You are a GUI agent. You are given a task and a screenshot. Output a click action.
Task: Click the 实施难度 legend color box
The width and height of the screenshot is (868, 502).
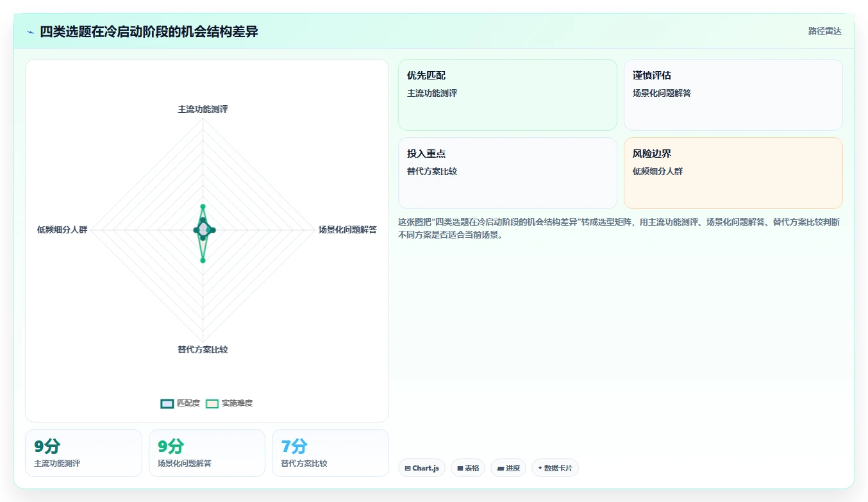[212, 403]
